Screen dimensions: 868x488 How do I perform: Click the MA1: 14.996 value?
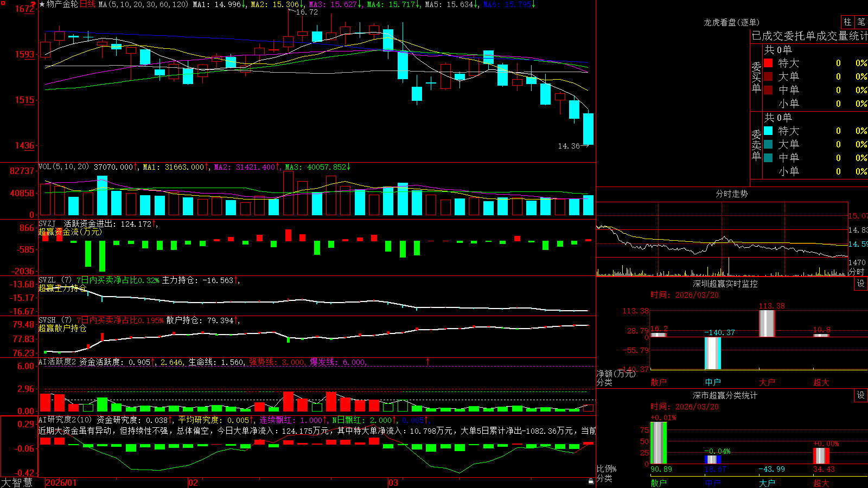coord(219,4)
